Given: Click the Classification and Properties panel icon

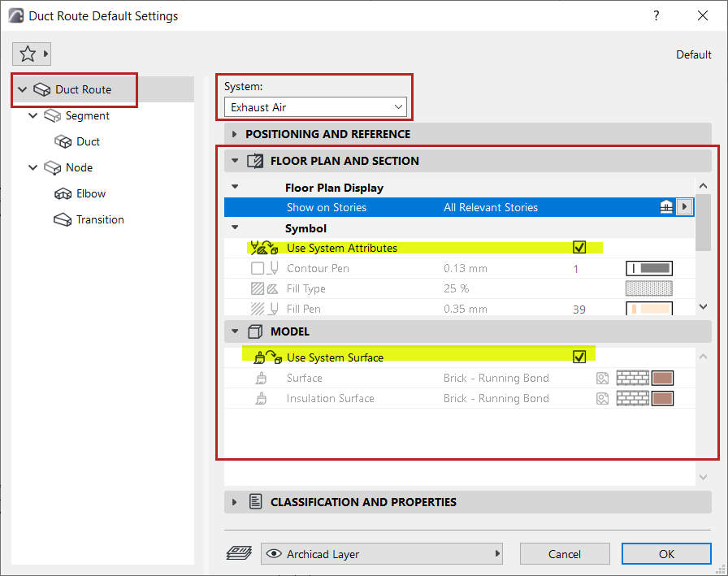Looking at the screenshot, I should pyautogui.click(x=255, y=502).
